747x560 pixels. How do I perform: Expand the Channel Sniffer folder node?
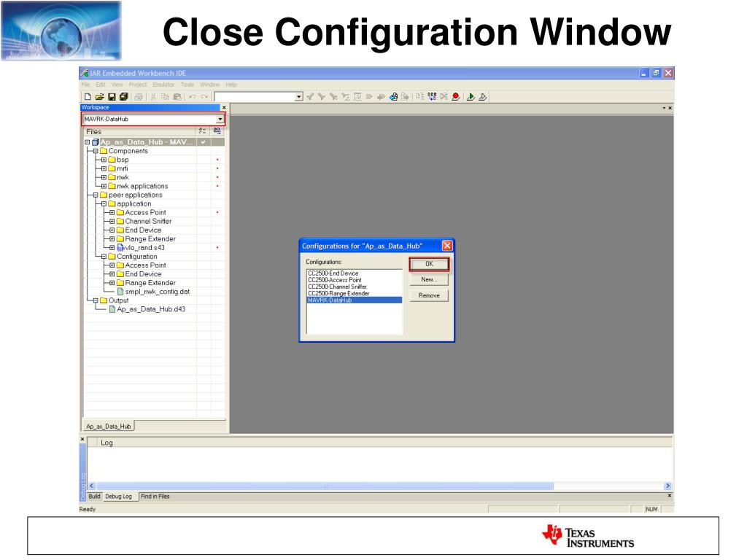(x=112, y=222)
